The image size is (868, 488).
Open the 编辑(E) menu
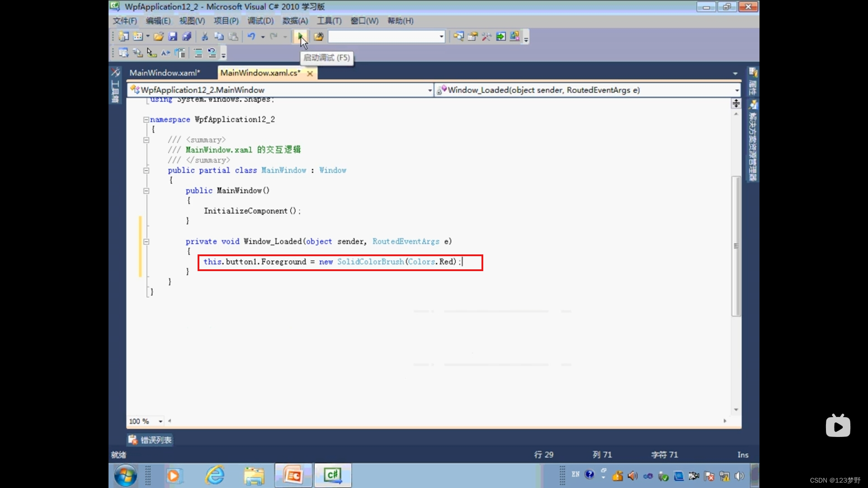pos(158,21)
